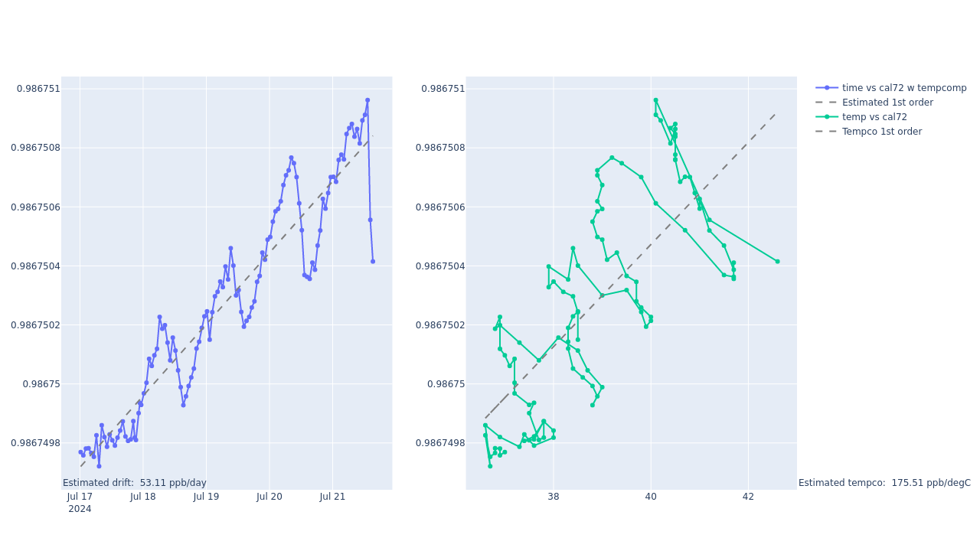Click the blue line marker icon in legend
980x551 pixels.
(827, 88)
